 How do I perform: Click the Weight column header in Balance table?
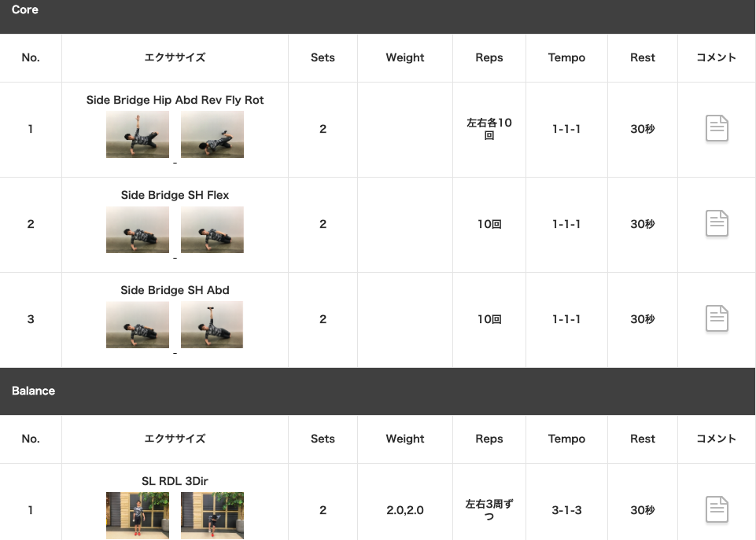(405, 439)
